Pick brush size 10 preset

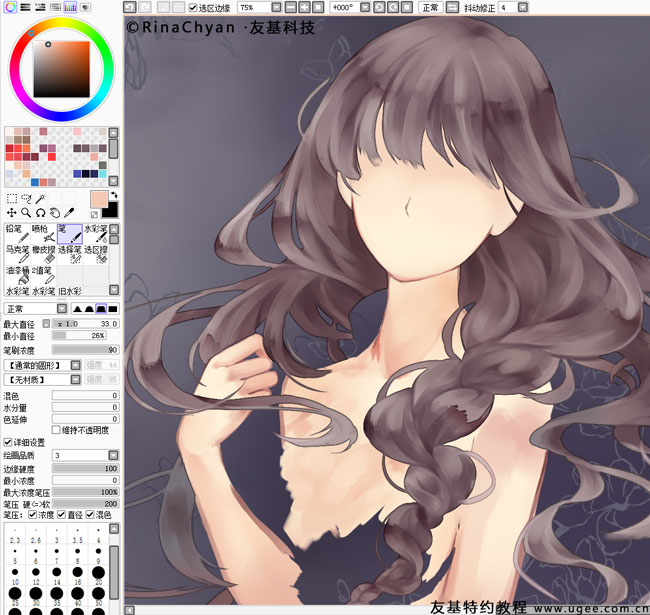click(15, 574)
